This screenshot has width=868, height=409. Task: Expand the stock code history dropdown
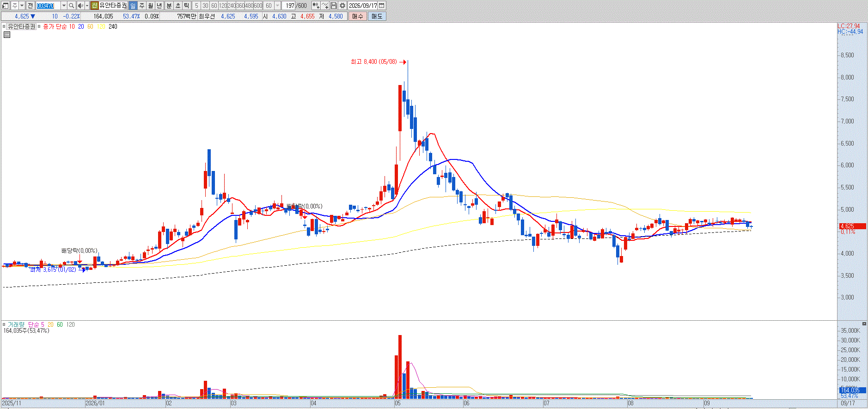[64, 6]
